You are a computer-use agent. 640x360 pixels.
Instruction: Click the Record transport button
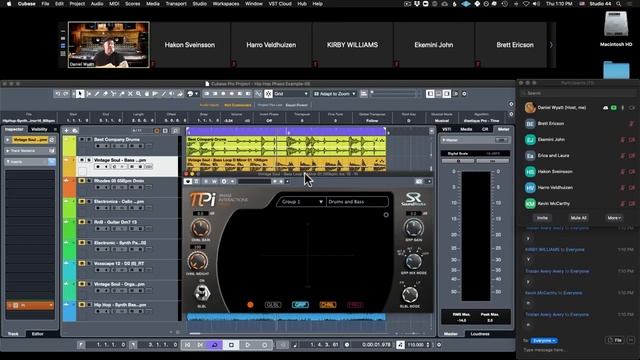264,345
